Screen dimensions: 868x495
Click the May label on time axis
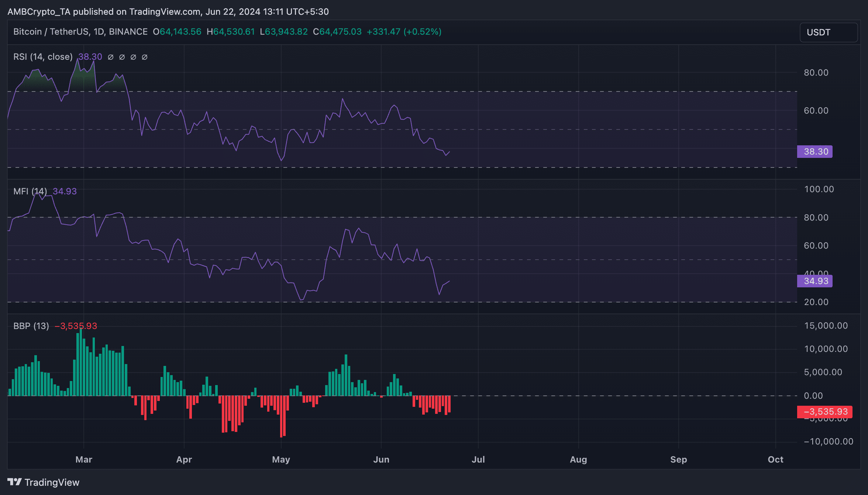281,460
